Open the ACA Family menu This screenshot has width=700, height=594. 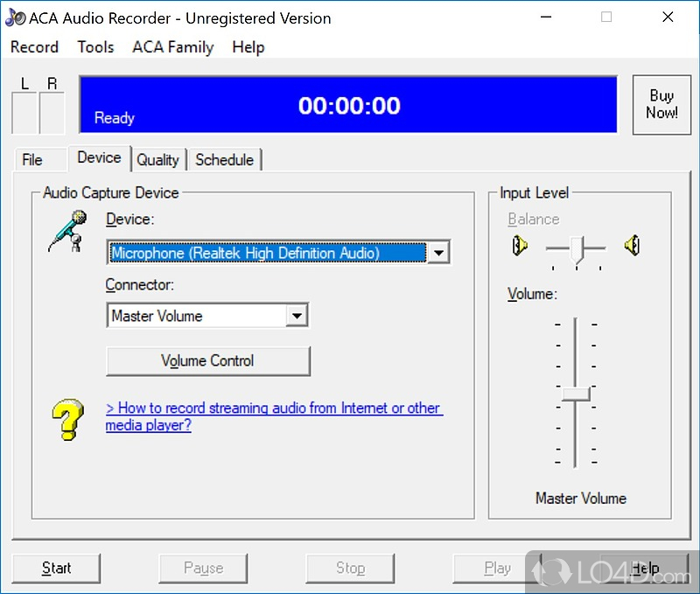click(x=172, y=47)
